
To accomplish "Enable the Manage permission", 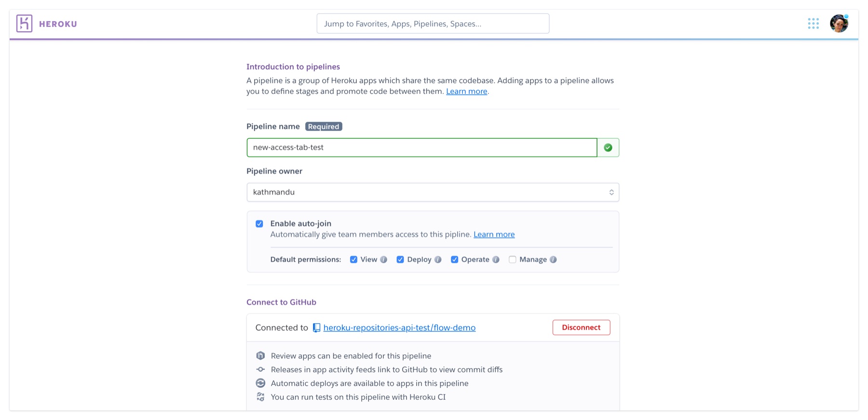I will [x=513, y=259].
